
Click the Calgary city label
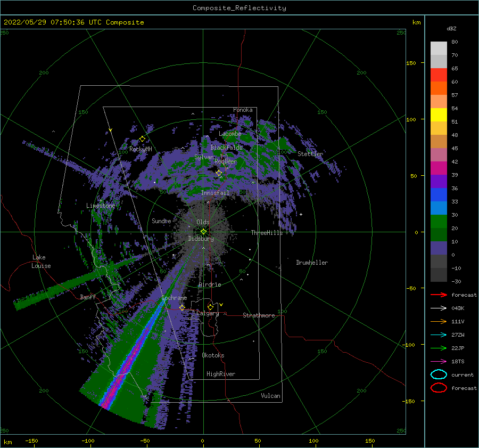208,313
